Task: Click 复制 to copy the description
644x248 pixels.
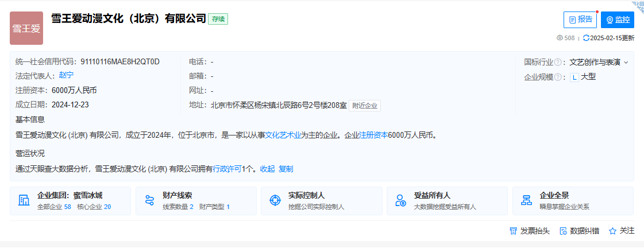Action: pyautogui.click(x=286, y=169)
